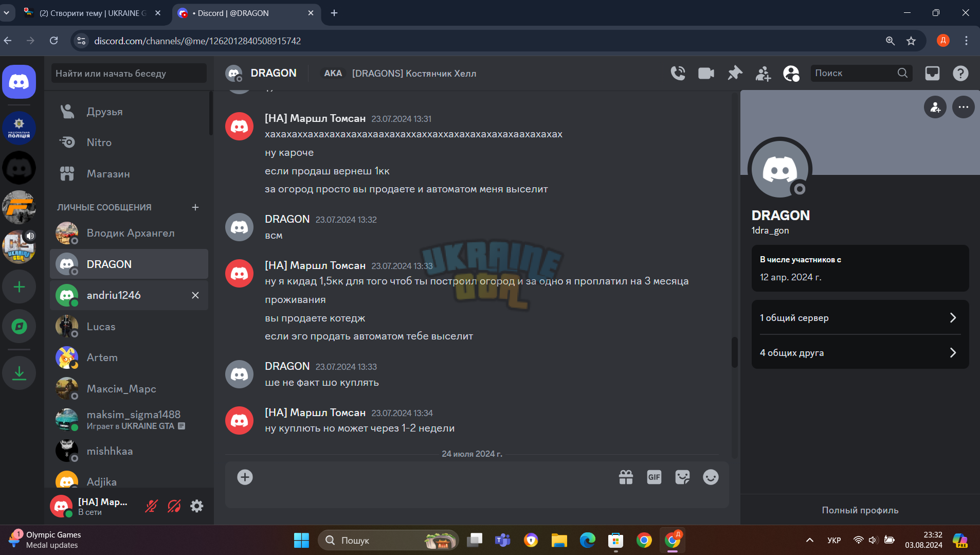Image resolution: width=980 pixels, height=555 pixels.
Task: Open the site information button in address bar
Action: click(81, 41)
